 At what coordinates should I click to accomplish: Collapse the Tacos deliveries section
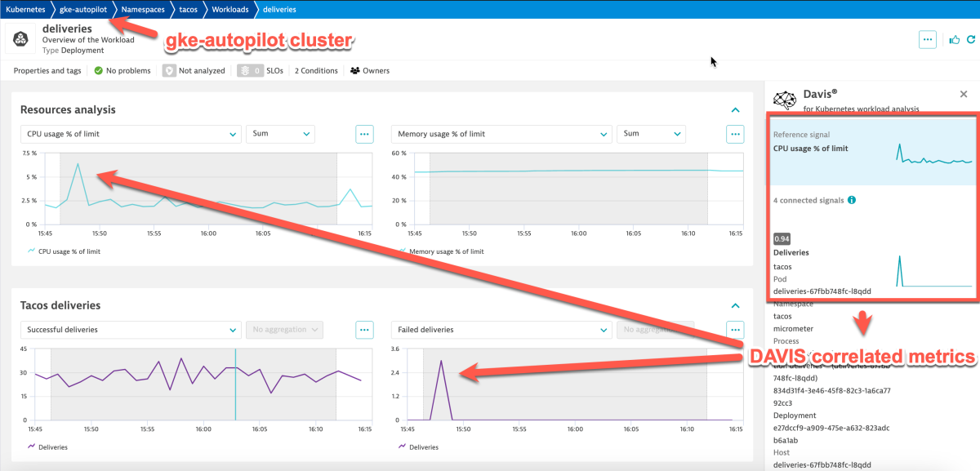pyautogui.click(x=734, y=304)
